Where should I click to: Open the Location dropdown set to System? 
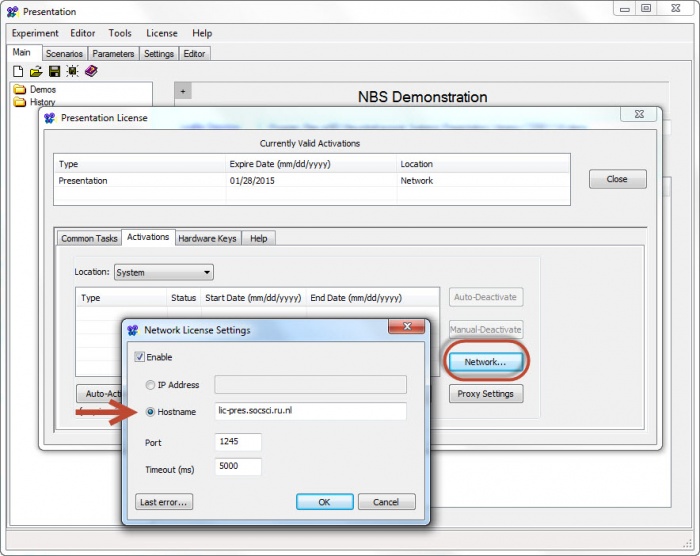click(163, 272)
